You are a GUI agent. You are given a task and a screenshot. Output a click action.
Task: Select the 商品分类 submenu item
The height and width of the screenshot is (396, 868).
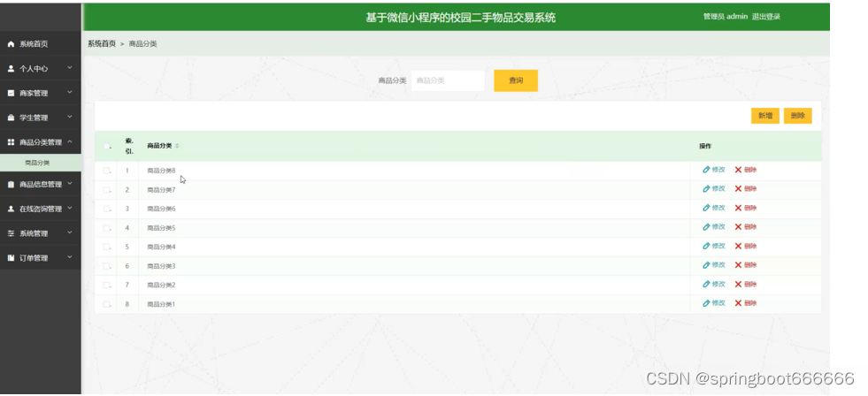tap(41, 164)
